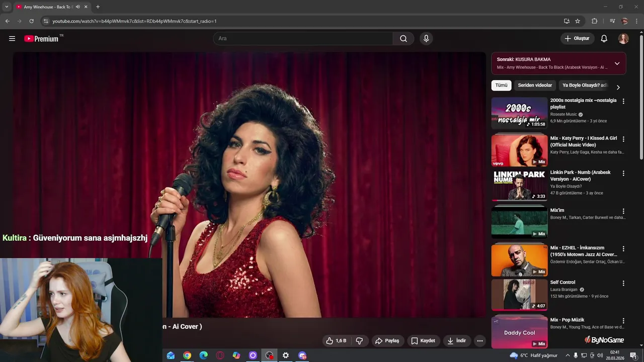644x362 pixels.
Task: Dislike the video with thumbs down
Action: point(359,341)
